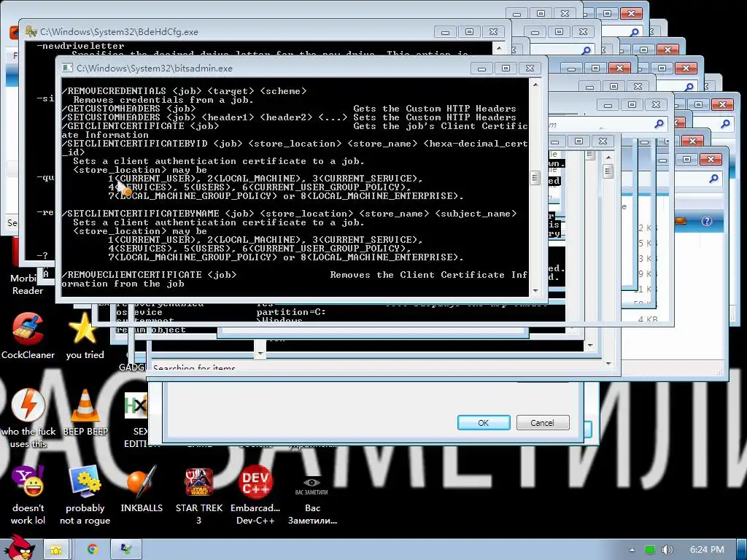Click the green system tray icon
This screenshot has height=560, width=747.
(650, 550)
